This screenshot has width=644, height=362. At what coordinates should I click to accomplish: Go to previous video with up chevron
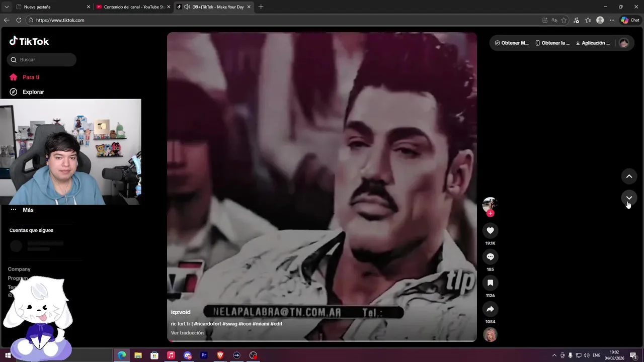click(x=629, y=176)
